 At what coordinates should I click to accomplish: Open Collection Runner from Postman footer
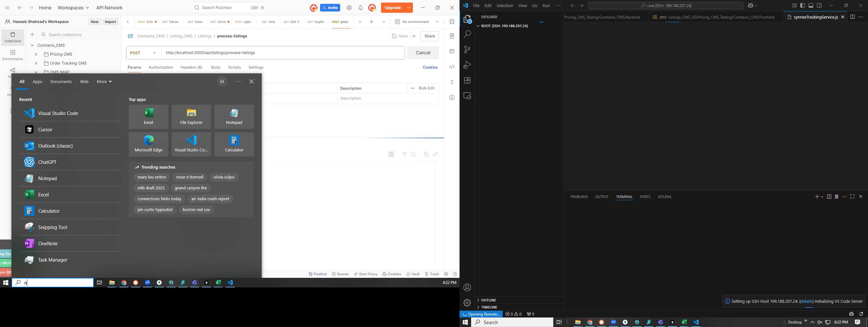click(340, 274)
